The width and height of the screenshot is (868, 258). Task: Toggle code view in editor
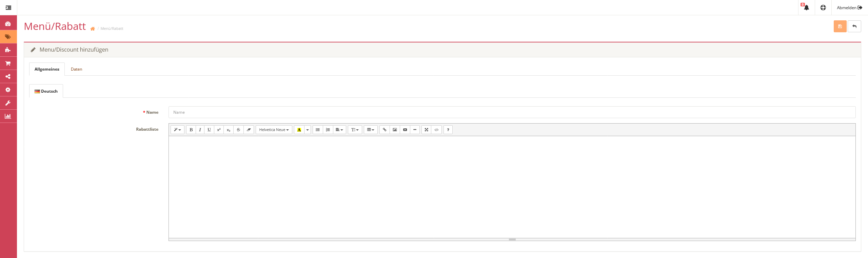tap(436, 130)
